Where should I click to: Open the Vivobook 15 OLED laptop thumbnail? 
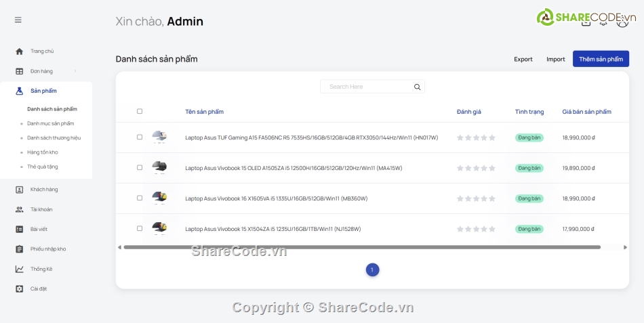[x=159, y=167]
